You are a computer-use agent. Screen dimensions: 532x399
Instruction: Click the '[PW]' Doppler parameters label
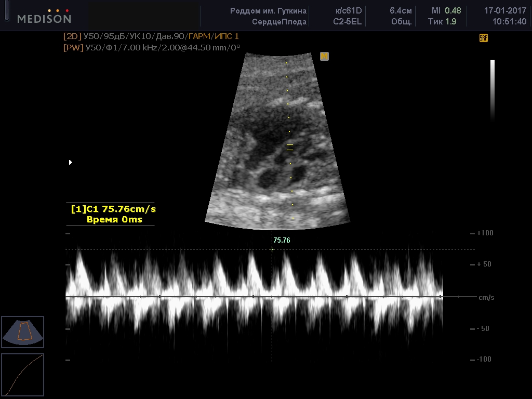(73, 47)
